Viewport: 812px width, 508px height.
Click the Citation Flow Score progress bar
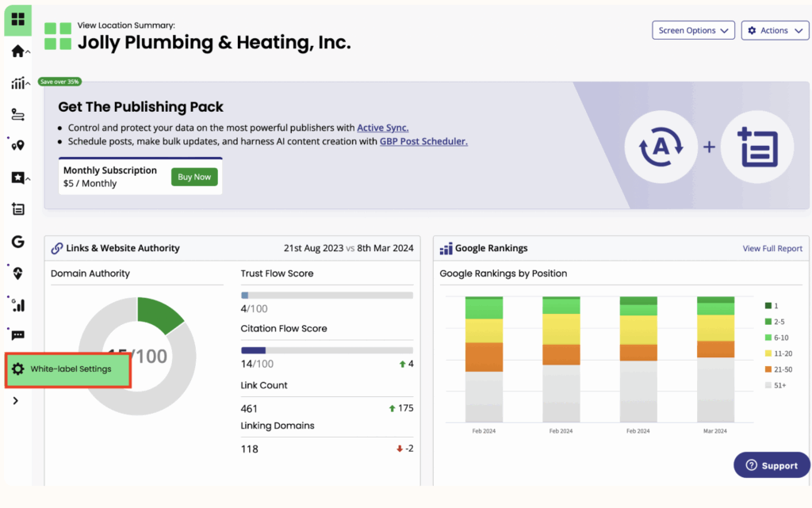click(327, 349)
